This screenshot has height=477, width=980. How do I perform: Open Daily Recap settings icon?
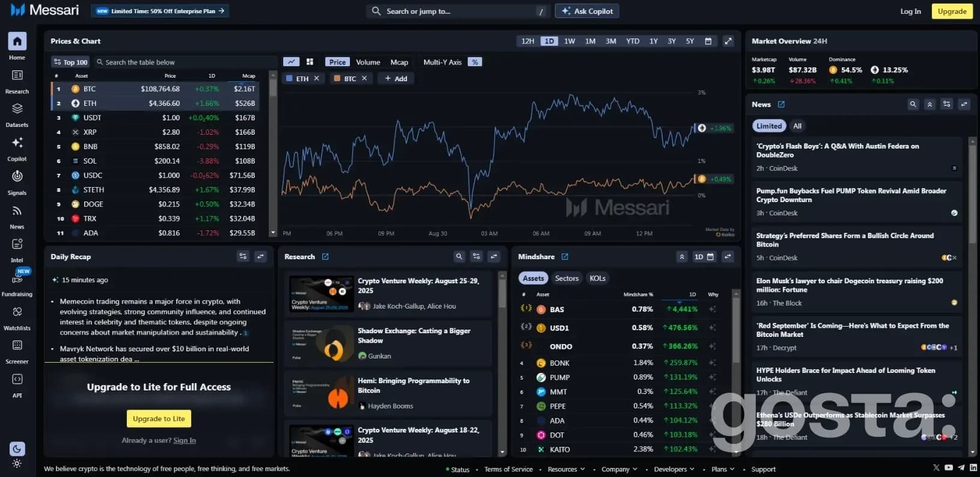[x=243, y=256]
